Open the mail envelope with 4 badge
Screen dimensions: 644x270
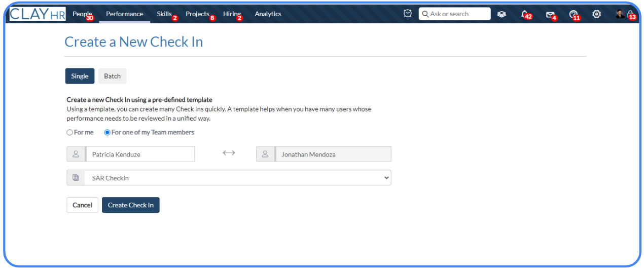[x=550, y=15]
